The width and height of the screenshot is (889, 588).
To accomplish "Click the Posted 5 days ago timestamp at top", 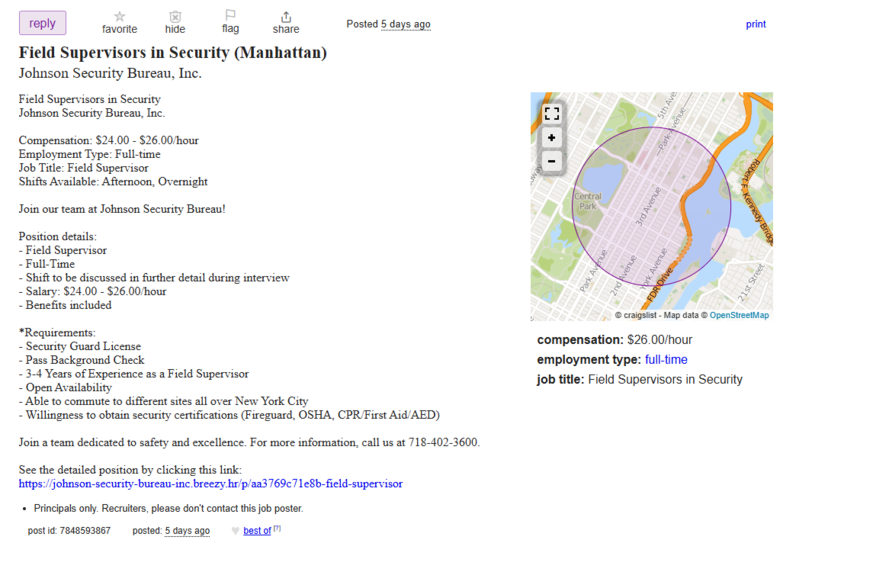I will [x=405, y=24].
